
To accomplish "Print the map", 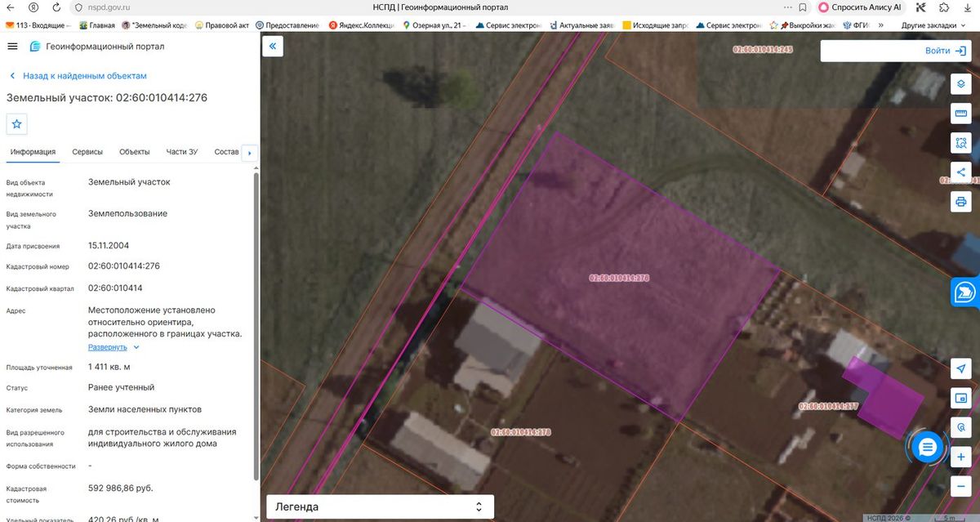I will (x=960, y=202).
